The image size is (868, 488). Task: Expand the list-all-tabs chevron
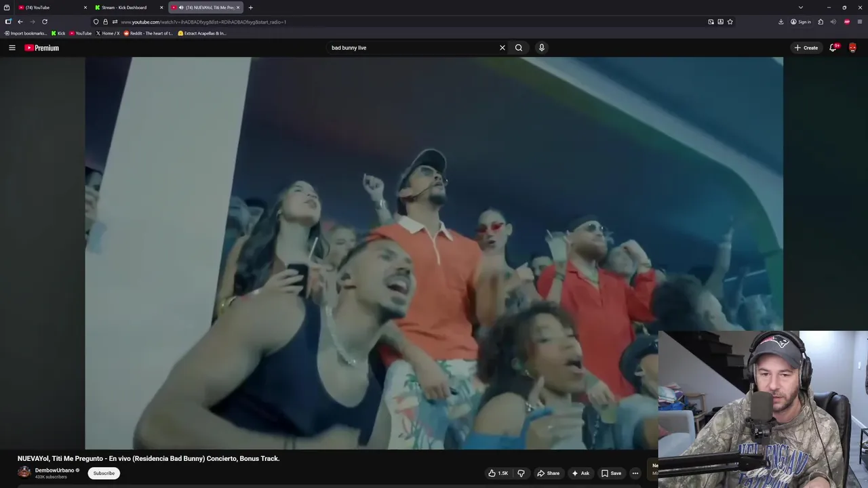coord(801,7)
